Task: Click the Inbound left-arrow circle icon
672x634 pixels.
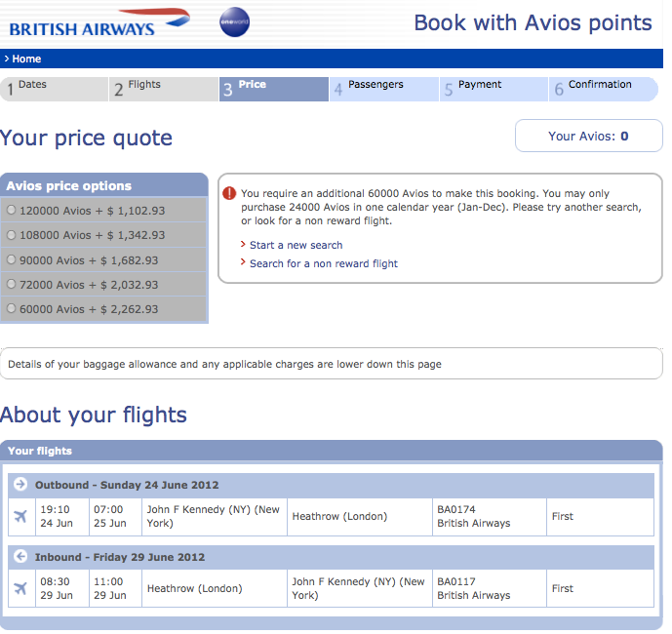Action: point(20,556)
